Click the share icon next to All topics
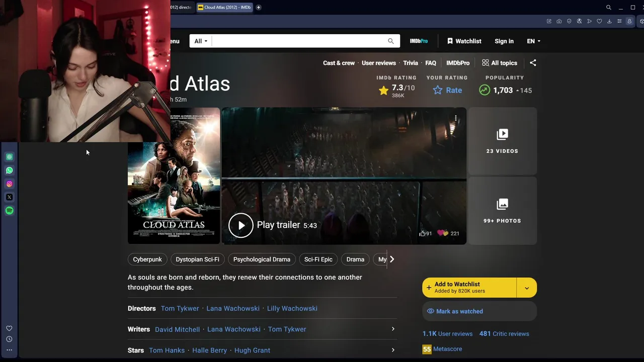 533,63
